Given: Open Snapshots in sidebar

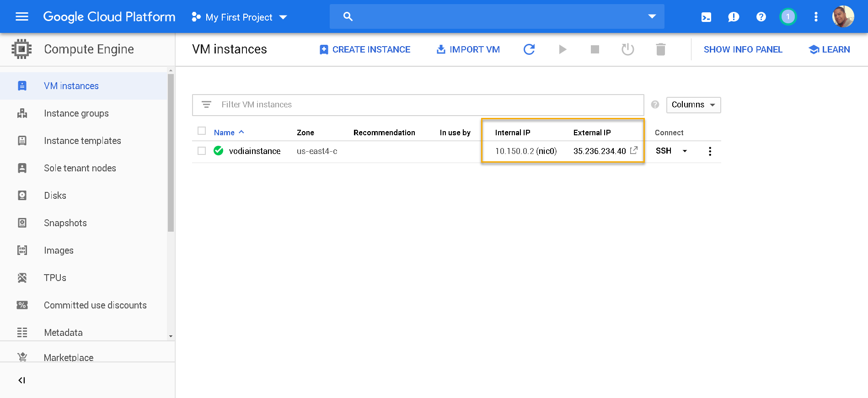Looking at the screenshot, I should tap(84, 223).
